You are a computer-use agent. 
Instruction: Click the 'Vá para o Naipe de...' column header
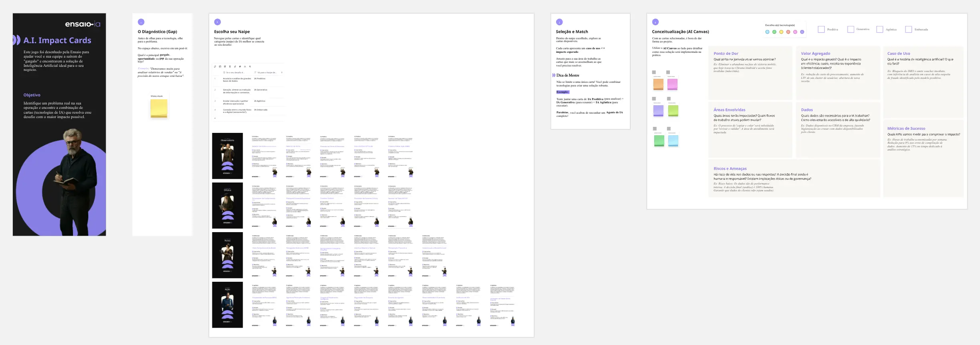[266, 72]
